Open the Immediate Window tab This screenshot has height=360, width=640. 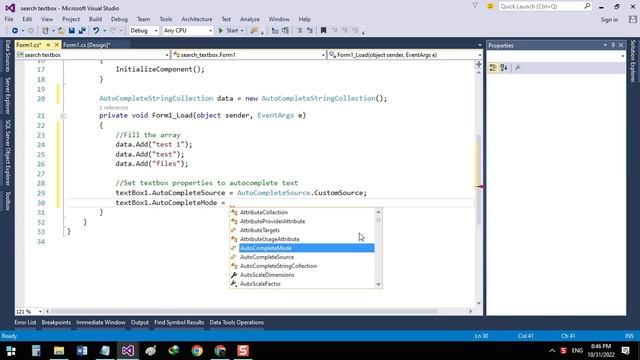coord(101,322)
